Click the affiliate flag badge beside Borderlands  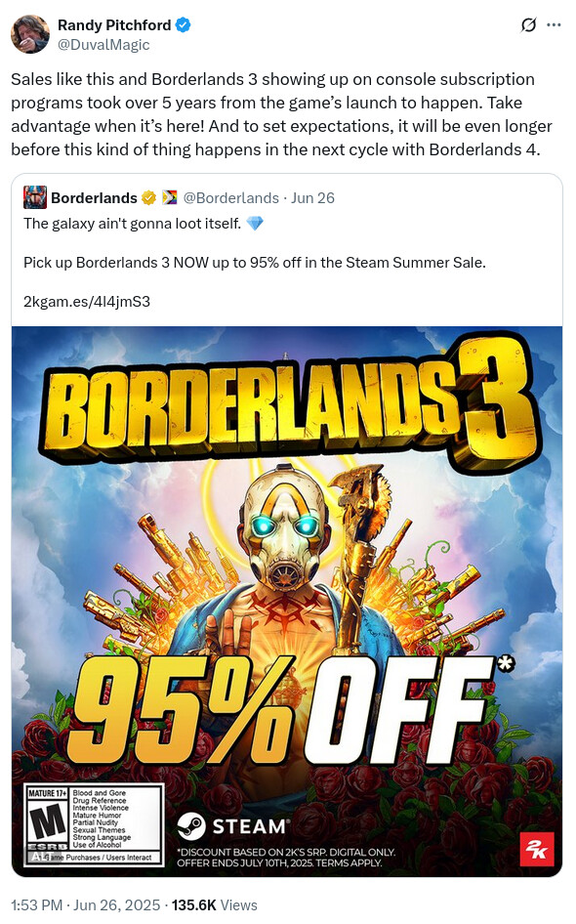169,198
